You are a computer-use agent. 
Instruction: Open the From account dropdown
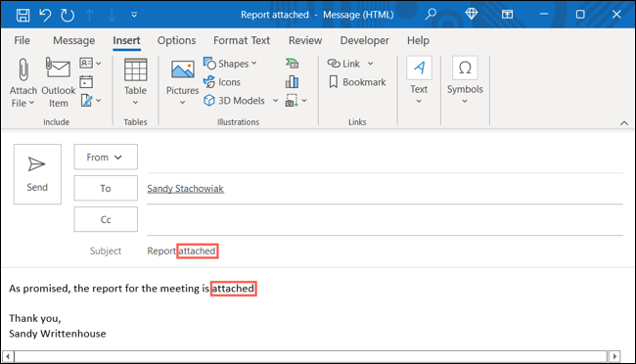click(106, 157)
